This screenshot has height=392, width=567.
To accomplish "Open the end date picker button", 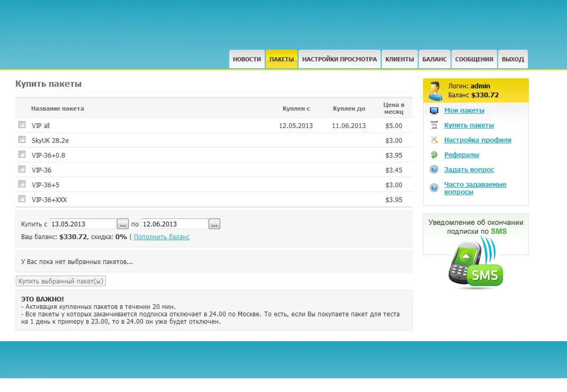I will 214,224.
